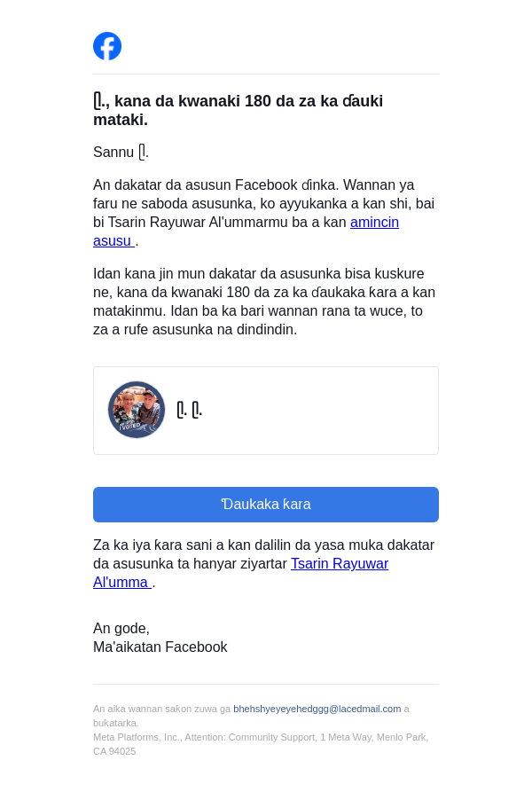Click footer text "An aika wannan sakon"
This screenshot has height=792, width=532.
tap(162, 709)
